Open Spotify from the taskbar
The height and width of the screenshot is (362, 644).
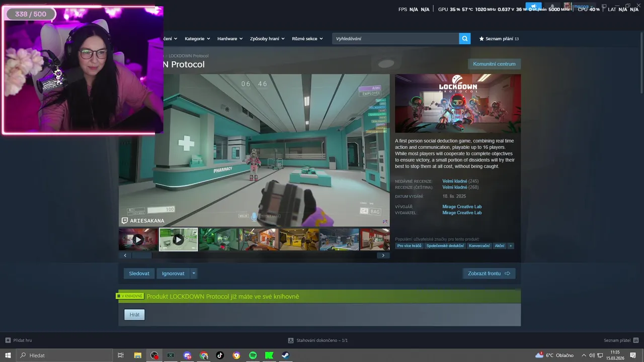tap(253, 355)
